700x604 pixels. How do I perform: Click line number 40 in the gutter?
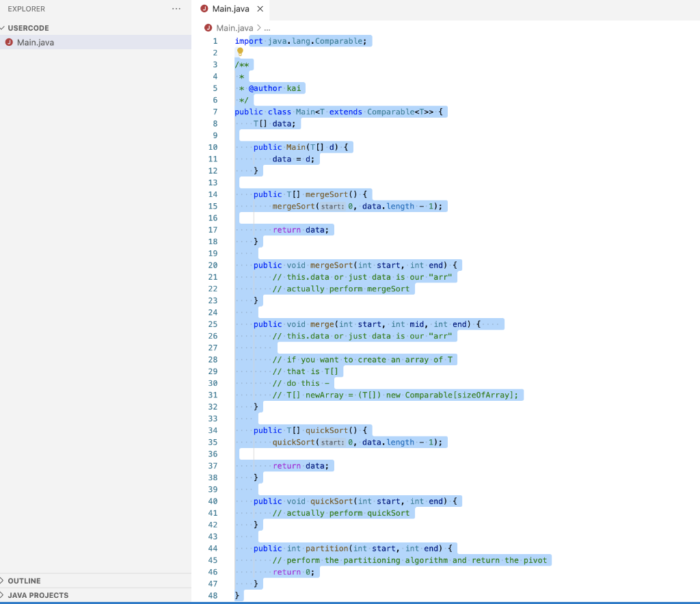pos(213,501)
